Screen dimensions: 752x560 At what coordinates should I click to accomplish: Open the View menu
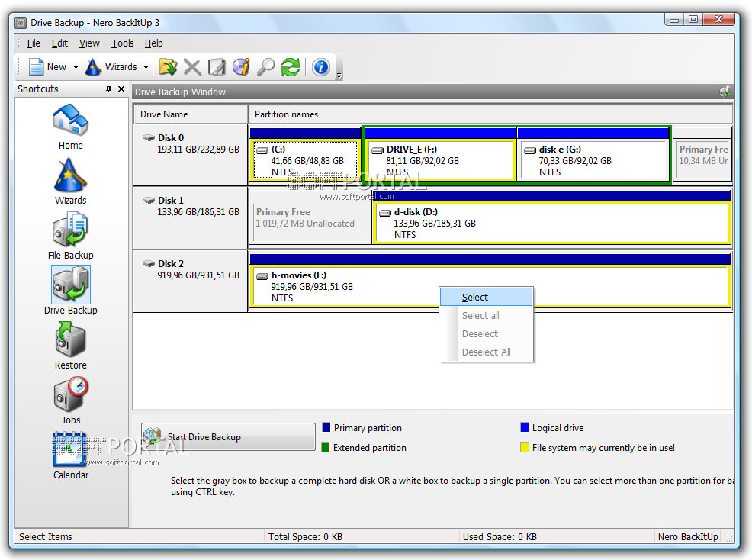89,43
